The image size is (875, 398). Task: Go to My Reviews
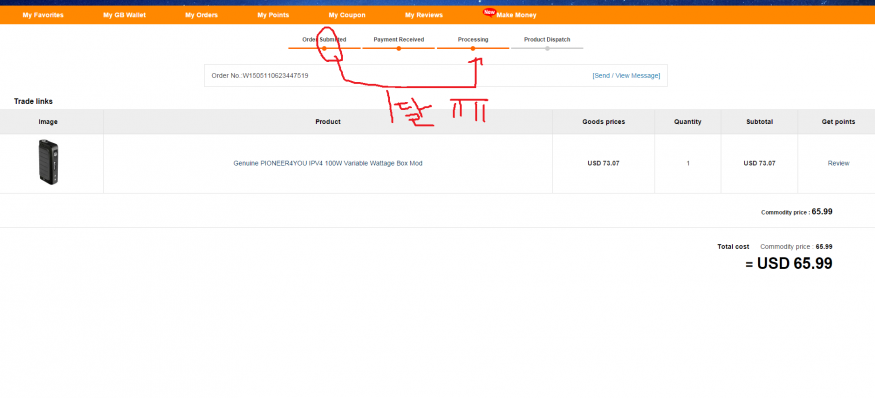pos(424,15)
